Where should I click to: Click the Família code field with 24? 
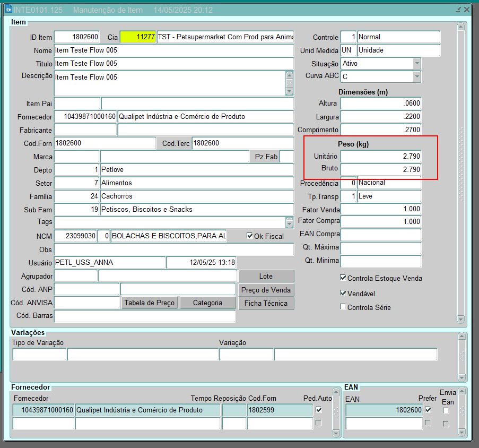[77, 196]
